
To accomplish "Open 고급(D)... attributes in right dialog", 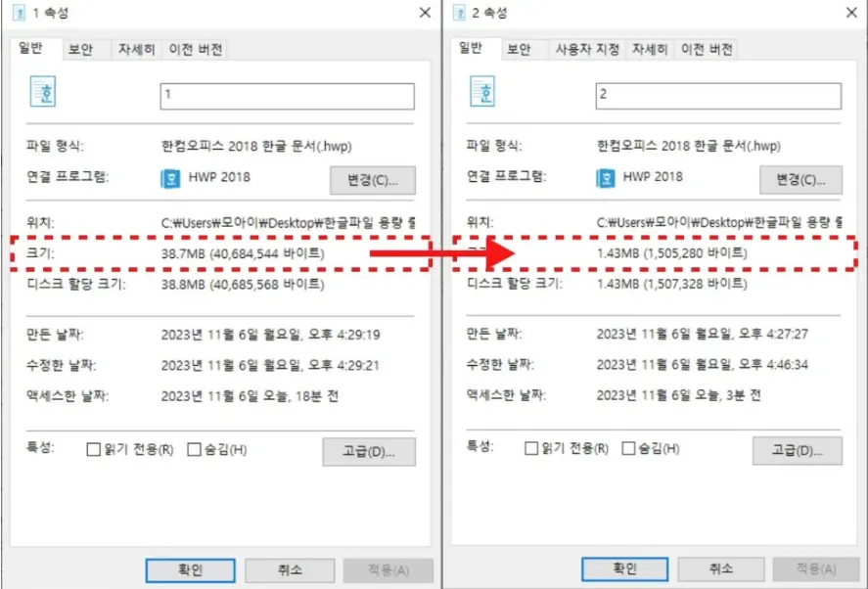I will point(798,451).
